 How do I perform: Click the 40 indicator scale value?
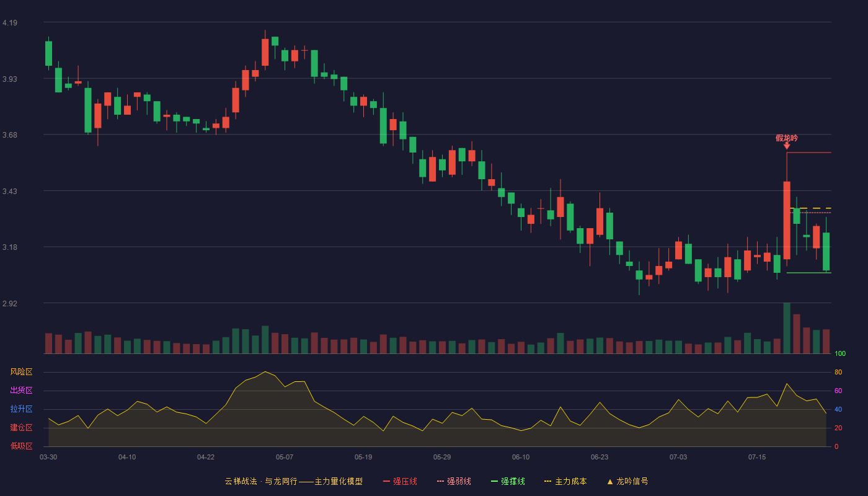coord(838,409)
